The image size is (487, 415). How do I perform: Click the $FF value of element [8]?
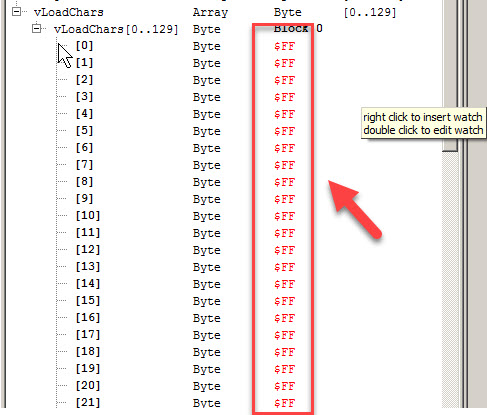284,182
